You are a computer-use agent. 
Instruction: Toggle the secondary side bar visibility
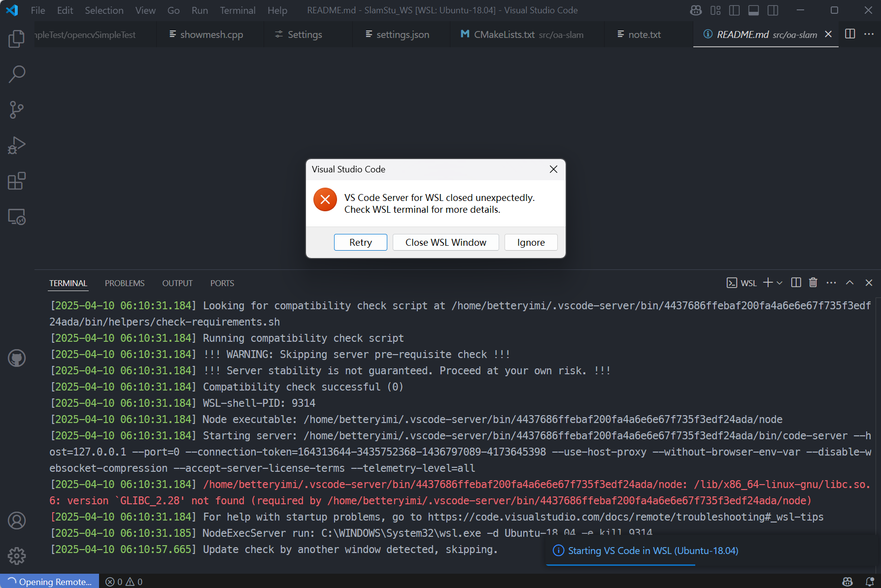pyautogui.click(x=772, y=10)
